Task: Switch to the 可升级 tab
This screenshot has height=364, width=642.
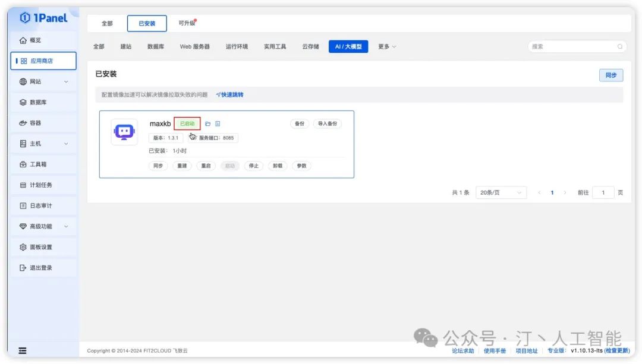Action: coord(187,23)
